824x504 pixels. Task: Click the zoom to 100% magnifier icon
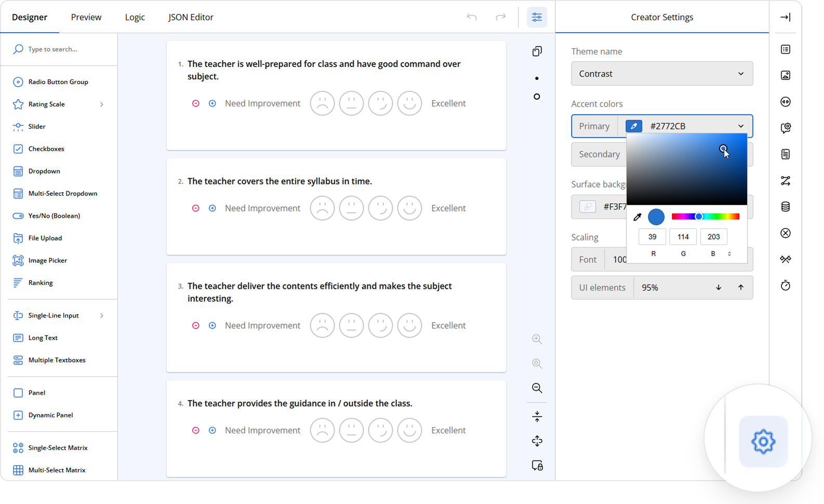(x=537, y=364)
